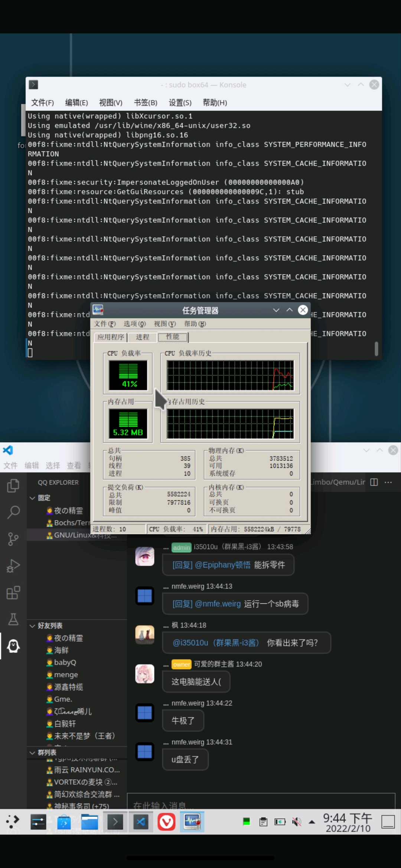Open the Run and Debug view
The width and height of the screenshot is (401, 868).
click(13, 566)
